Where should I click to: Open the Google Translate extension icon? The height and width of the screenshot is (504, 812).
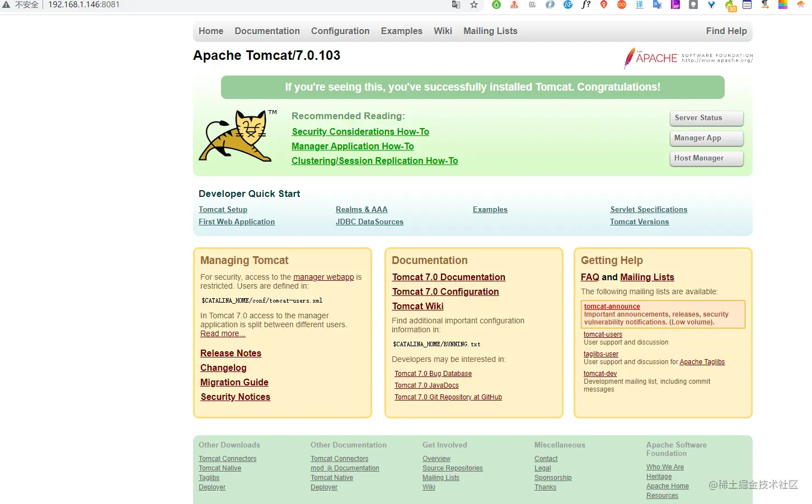click(x=658, y=4)
